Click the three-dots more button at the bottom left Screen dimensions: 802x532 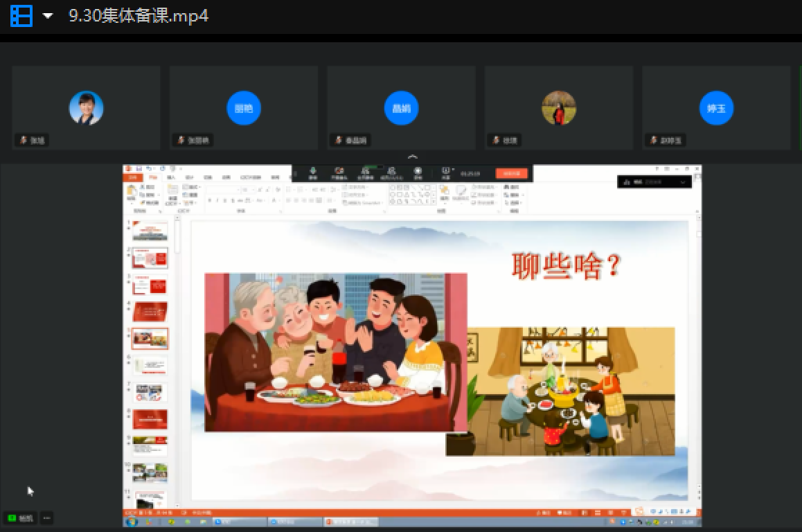46,517
